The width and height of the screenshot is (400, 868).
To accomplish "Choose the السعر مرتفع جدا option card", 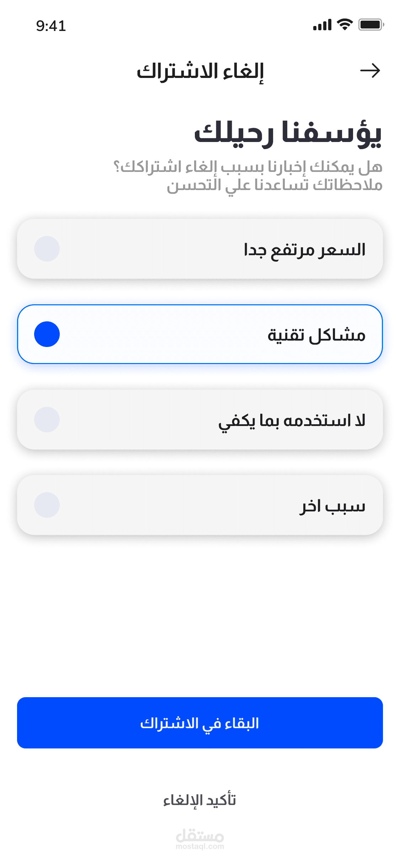I will (x=200, y=249).
